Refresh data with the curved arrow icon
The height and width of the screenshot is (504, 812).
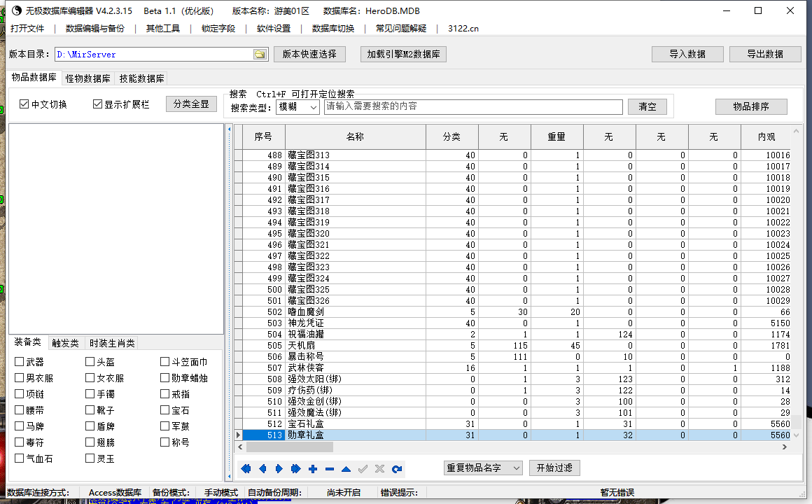[x=397, y=469]
